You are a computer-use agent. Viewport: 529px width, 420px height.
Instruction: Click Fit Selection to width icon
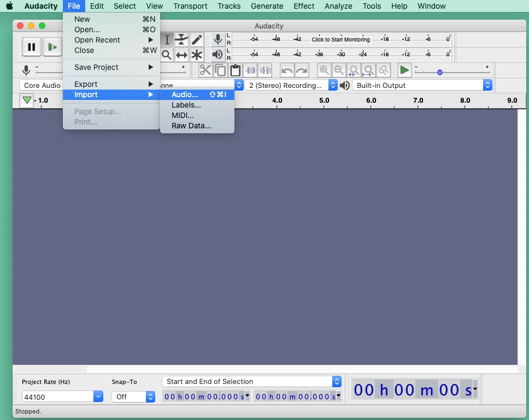pos(354,70)
